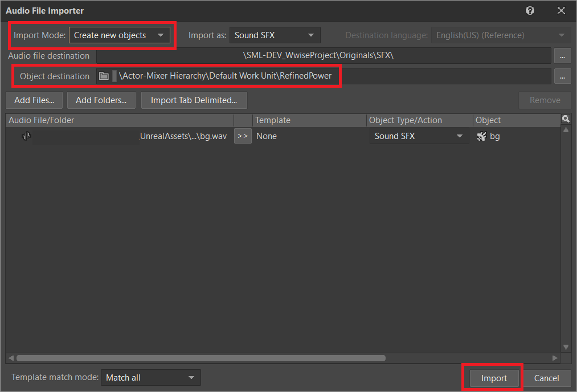Viewport: 577px width, 392px height.
Task: Click the Cancel button
Action: (x=546, y=378)
